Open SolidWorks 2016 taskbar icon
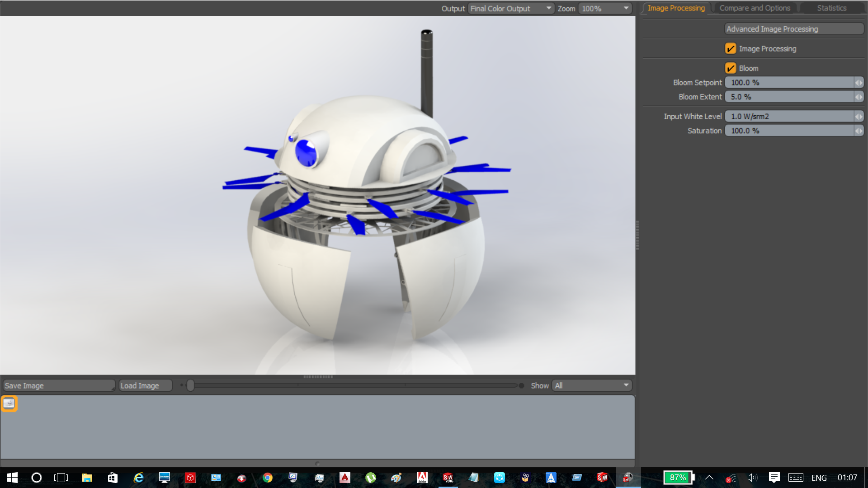The image size is (868, 488). pos(448,478)
